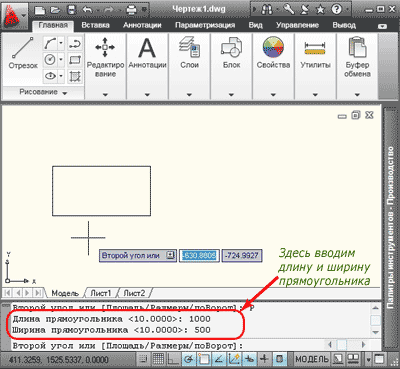Toggle Polar tracking in status bar
Screen dimensions: 400x369
click(x=189, y=359)
